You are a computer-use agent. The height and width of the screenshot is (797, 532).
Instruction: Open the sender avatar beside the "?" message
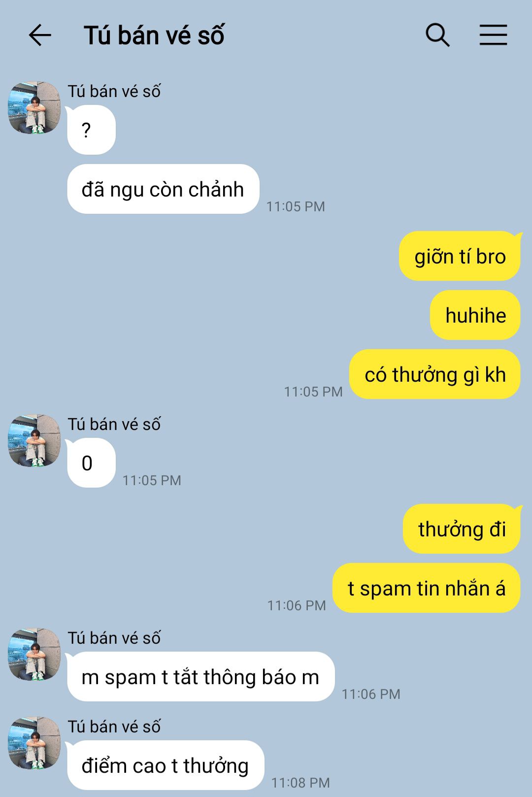click(34, 108)
